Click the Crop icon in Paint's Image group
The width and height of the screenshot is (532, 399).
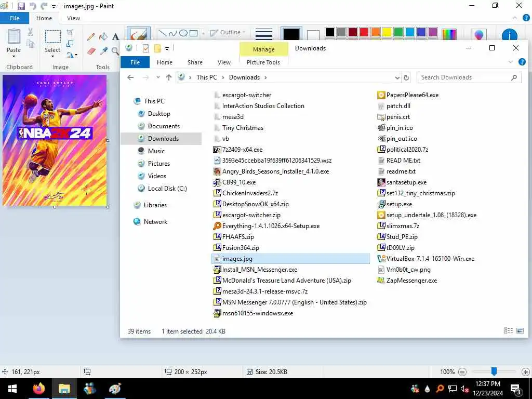point(70,32)
